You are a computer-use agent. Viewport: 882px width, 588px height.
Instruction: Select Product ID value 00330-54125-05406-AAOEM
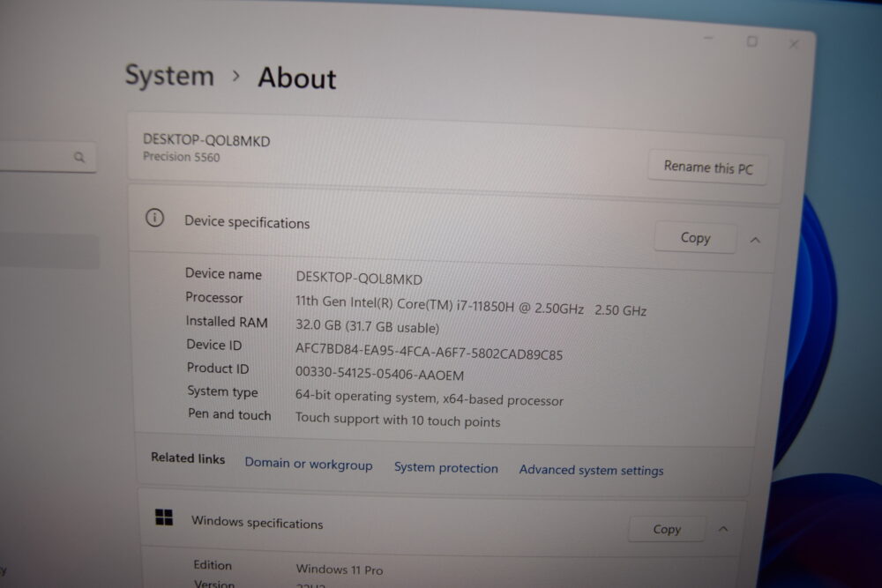coord(379,374)
